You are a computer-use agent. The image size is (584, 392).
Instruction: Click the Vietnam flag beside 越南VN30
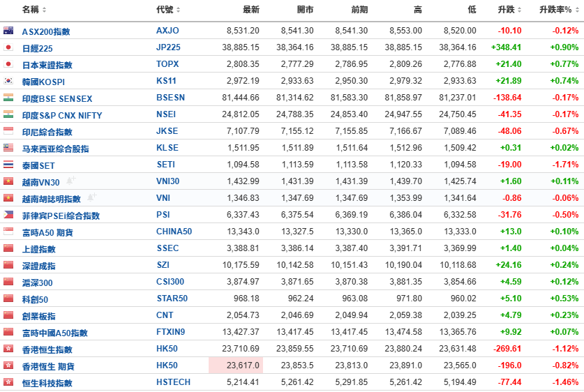pyautogui.click(x=8, y=181)
